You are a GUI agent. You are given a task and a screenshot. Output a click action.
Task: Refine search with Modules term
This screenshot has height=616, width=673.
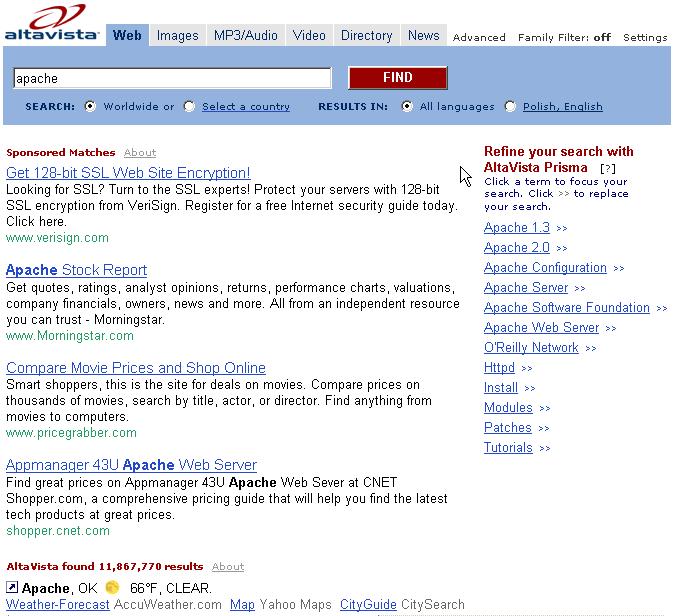pyautogui.click(x=508, y=407)
